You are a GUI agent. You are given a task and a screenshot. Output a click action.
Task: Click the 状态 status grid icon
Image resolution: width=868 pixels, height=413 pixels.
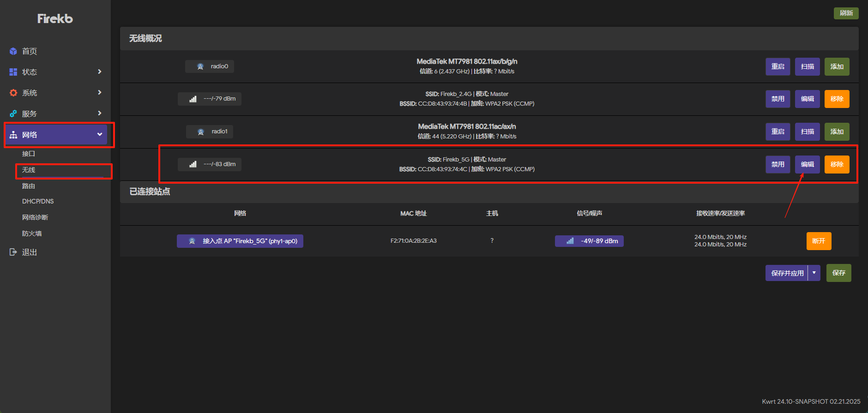[13, 72]
